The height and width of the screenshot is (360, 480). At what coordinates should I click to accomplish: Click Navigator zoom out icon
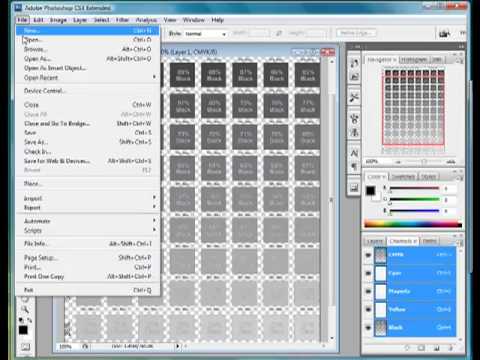398,162
